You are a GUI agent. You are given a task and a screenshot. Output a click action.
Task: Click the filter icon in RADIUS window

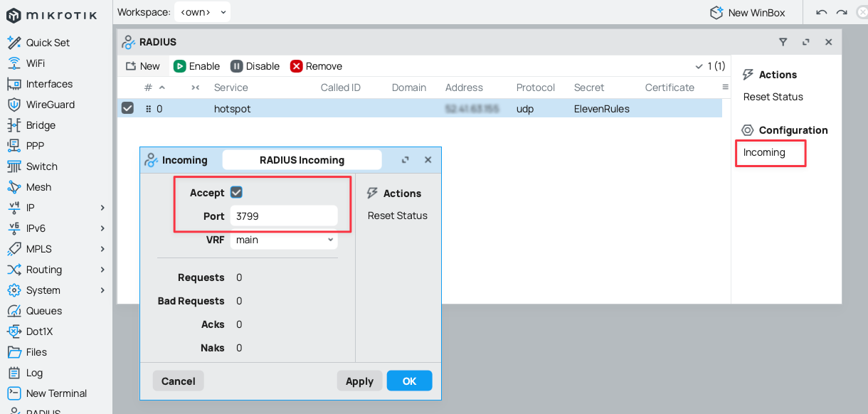pos(783,42)
